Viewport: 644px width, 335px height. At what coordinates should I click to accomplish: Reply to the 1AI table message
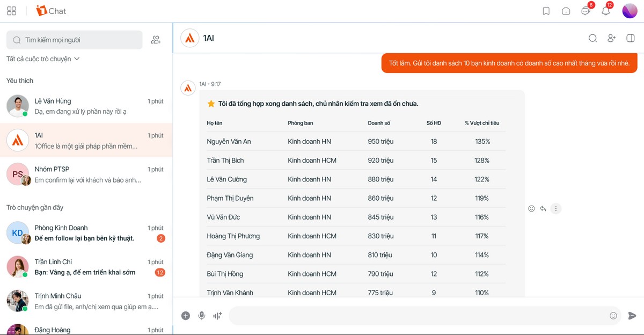[x=543, y=209]
